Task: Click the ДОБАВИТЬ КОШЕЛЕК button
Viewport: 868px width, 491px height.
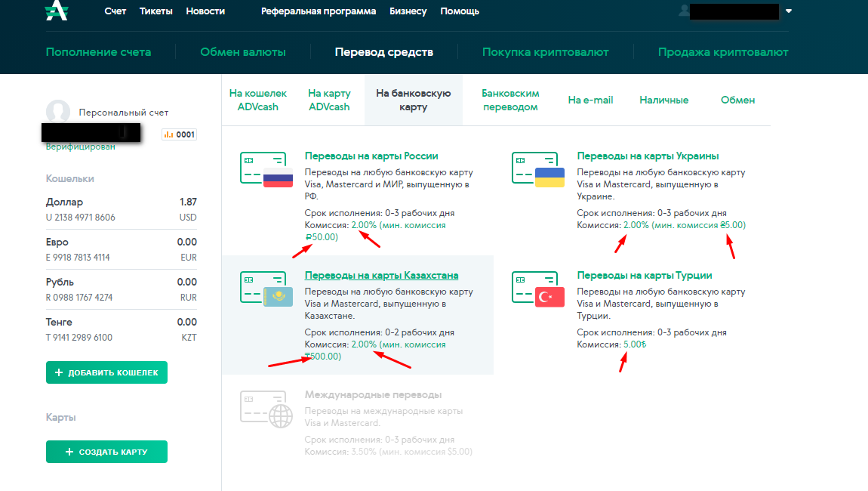Action: click(x=107, y=372)
